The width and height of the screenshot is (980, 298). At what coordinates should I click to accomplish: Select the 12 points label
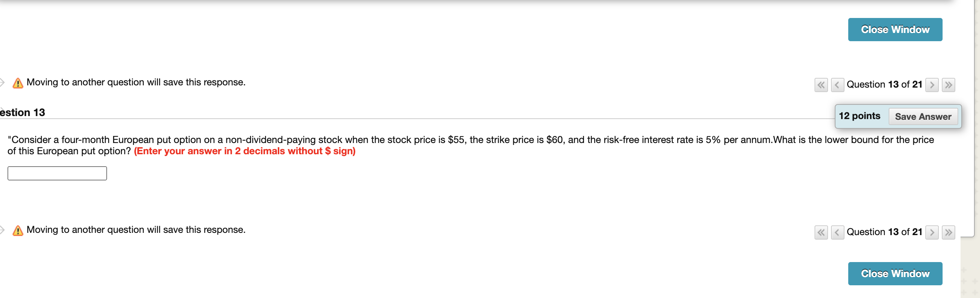859,116
